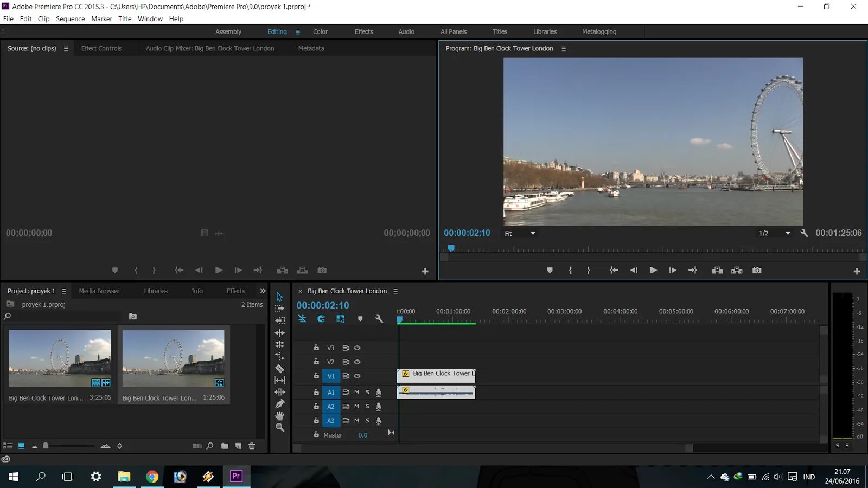Viewport: 868px width, 488px height.
Task: Open the Marker menu
Action: tap(101, 18)
